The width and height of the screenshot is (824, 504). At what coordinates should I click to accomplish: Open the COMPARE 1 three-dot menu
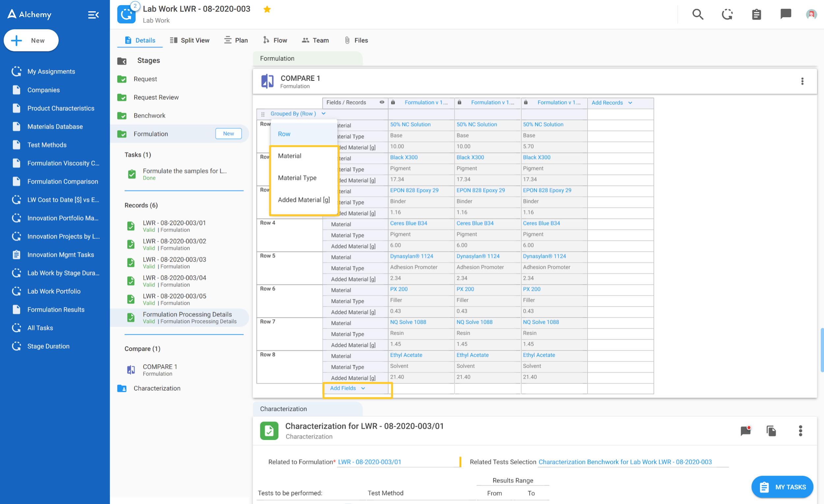click(x=802, y=81)
